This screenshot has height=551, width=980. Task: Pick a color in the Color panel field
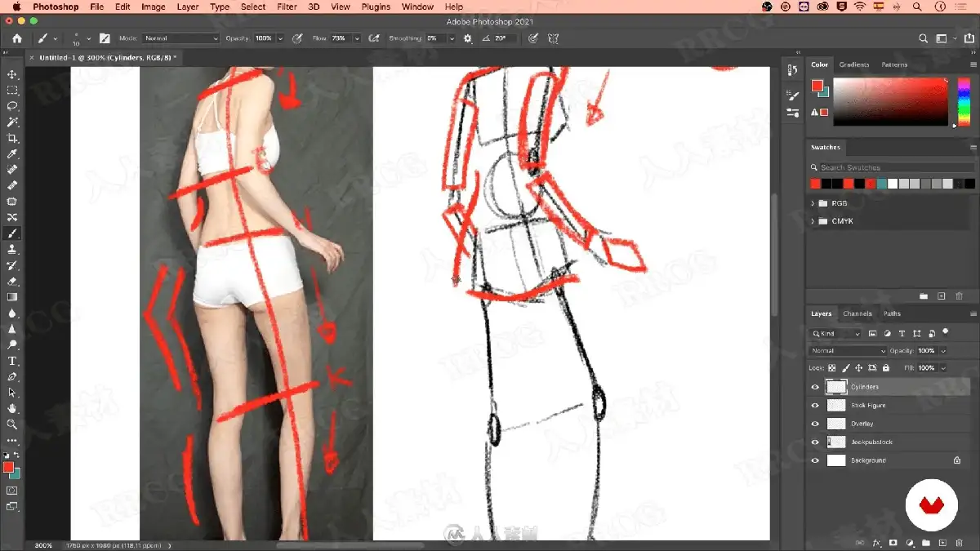pos(890,102)
